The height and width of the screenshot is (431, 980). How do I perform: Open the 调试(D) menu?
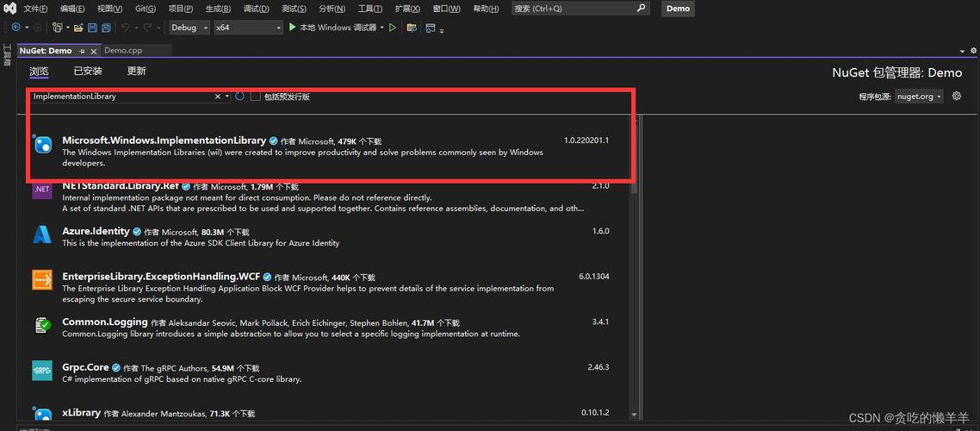tap(257, 9)
